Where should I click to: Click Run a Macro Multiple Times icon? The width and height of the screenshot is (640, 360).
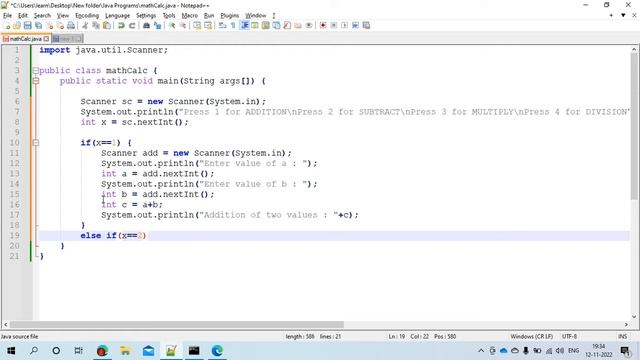355,25
